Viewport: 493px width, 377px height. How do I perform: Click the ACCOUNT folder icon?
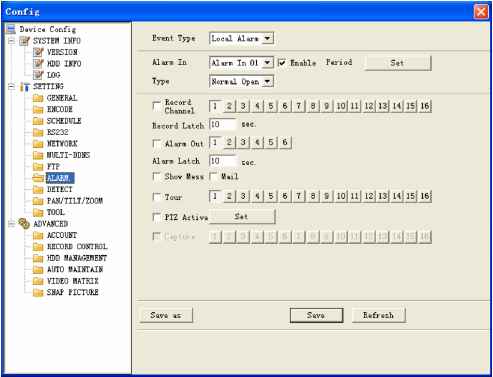[x=38, y=235]
